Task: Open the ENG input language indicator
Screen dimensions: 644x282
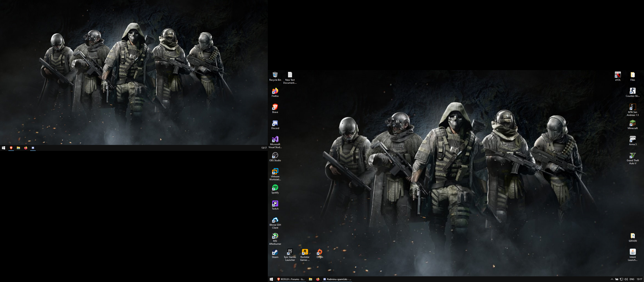Action: point(632,279)
